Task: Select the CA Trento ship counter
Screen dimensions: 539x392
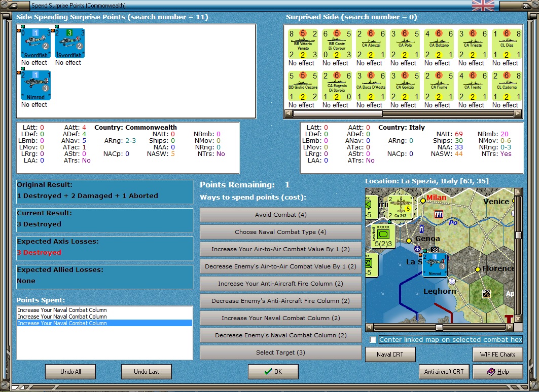Action: click(473, 86)
